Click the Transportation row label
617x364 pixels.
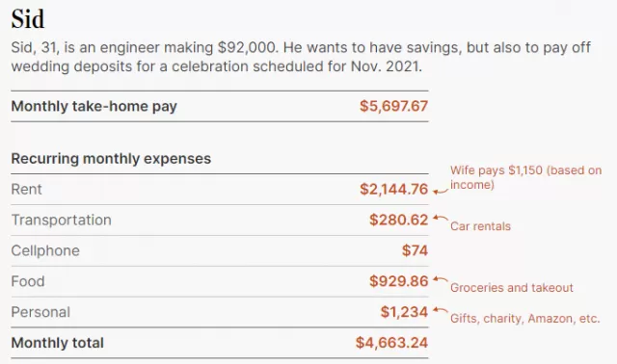pos(62,221)
